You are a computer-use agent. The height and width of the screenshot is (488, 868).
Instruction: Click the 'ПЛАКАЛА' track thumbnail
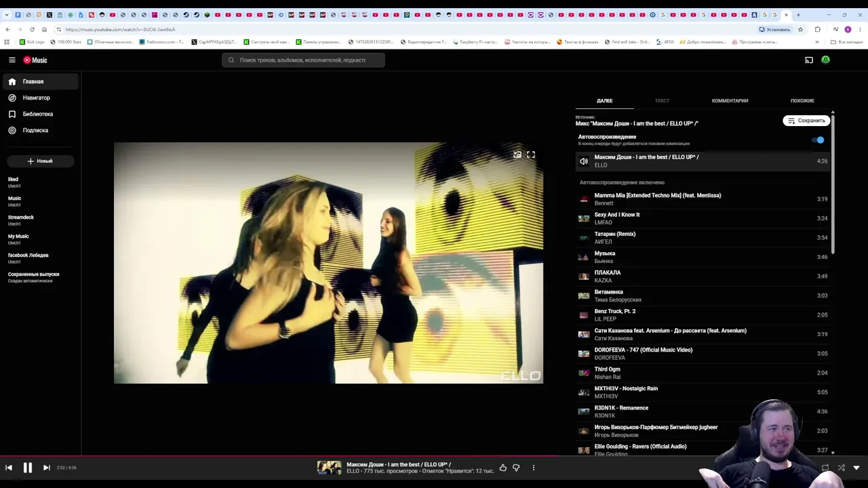(584, 277)
